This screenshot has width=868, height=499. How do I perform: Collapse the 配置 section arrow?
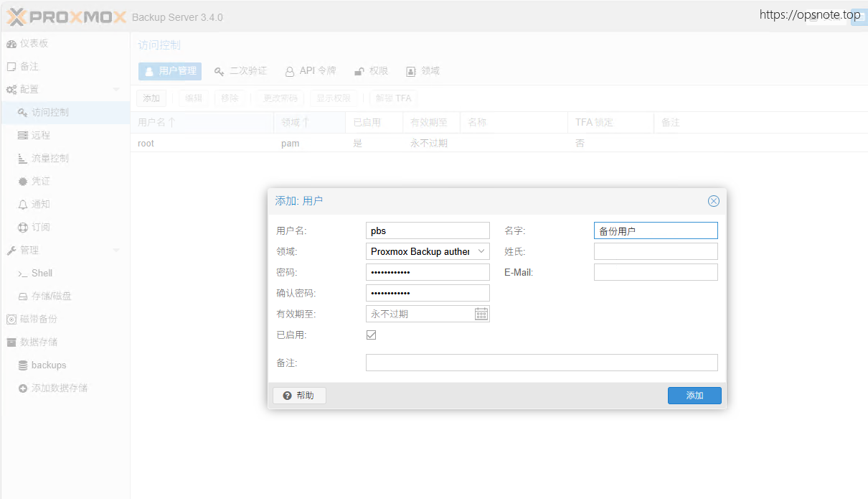[x=117, y=90]
